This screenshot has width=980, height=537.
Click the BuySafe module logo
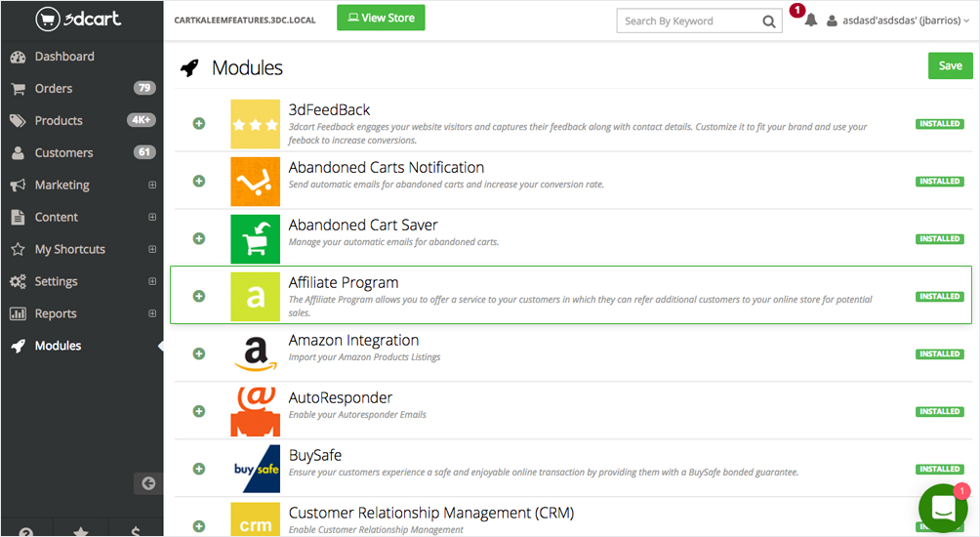point(255,469)
